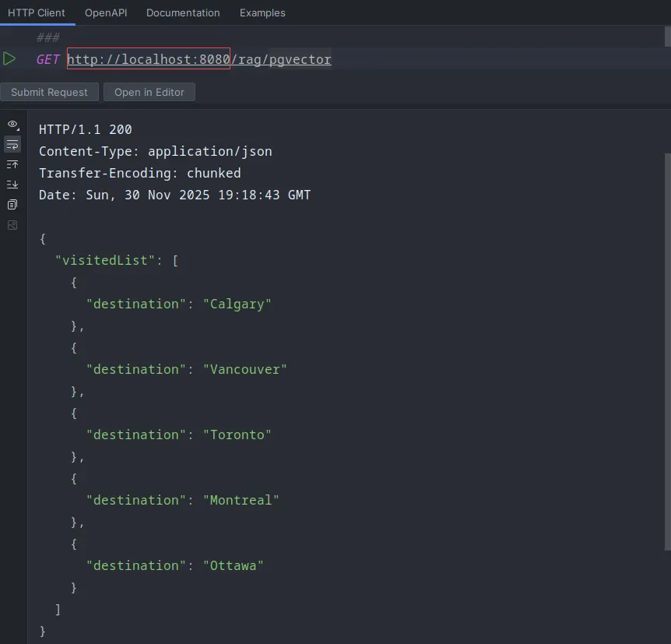Follow the http://localhost:8080 link

(x=148, y=59)
